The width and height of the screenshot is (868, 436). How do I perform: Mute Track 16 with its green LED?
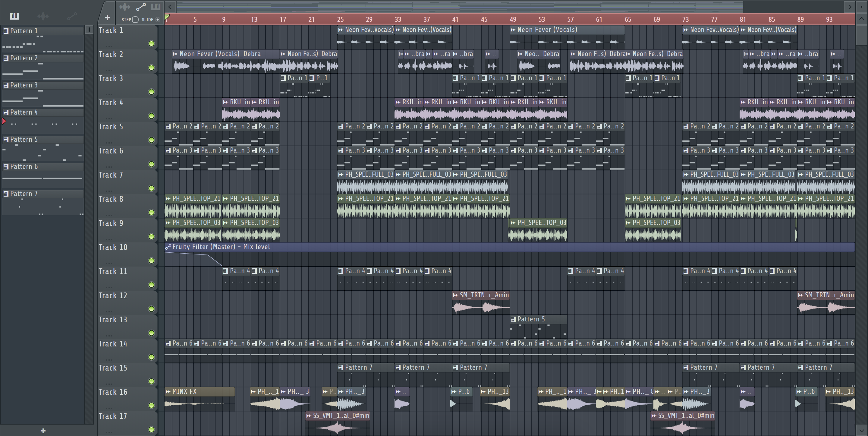click(x=151, y=405)
